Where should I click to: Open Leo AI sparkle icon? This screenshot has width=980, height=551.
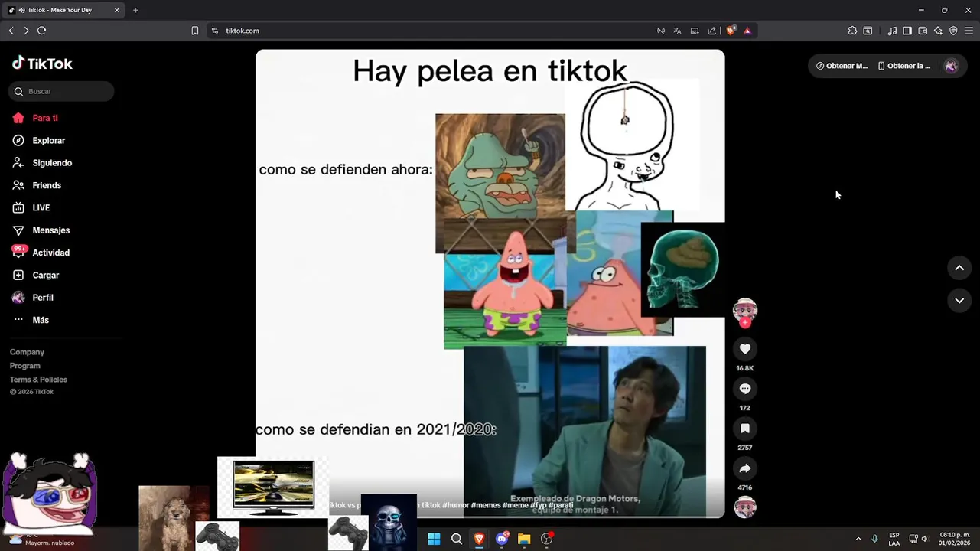point(938,31)
